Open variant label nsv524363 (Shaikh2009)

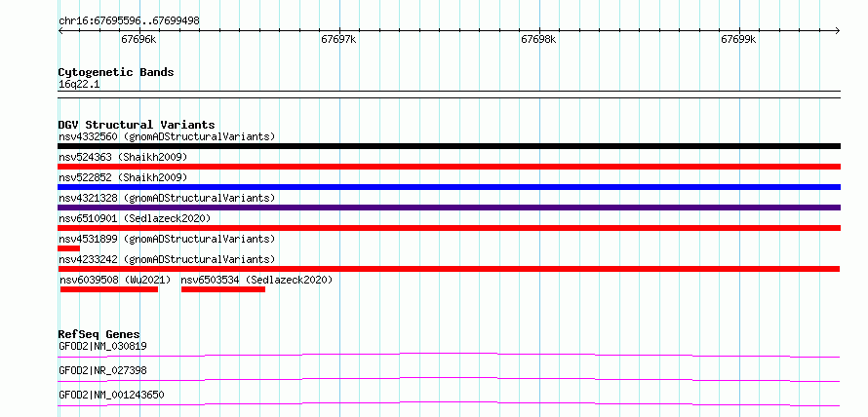tap(123, 157)
